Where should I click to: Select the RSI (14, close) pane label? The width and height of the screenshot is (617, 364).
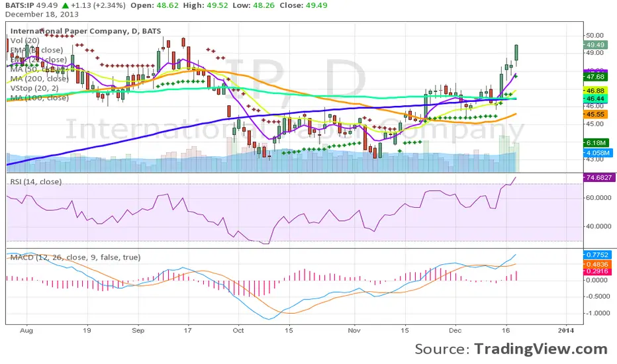pyautogui.click(x=36, y=181)
